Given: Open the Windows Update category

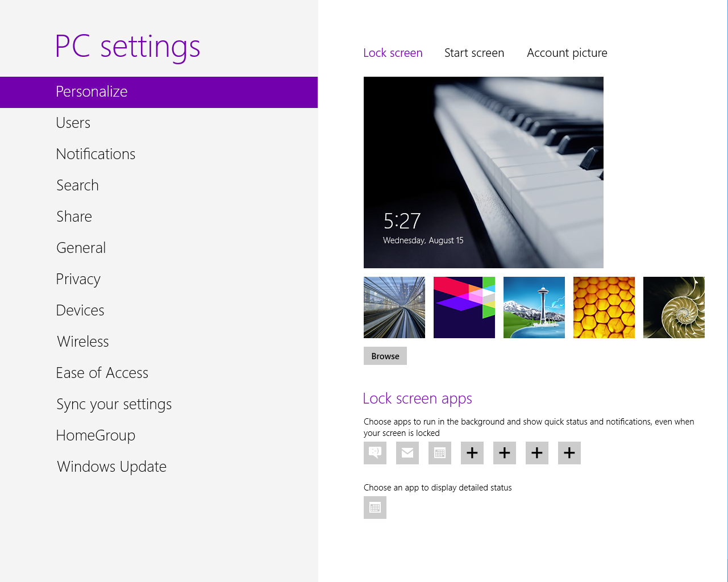Looking at the screenshot, I should (x=159, y=467).
